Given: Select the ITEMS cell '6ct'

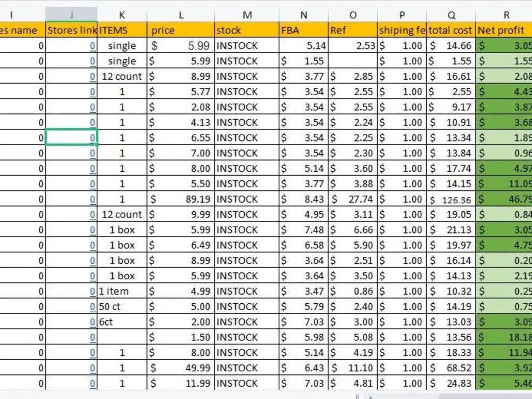Looking at the screenshot, I should pyautogui.click(x=122, y=322).
